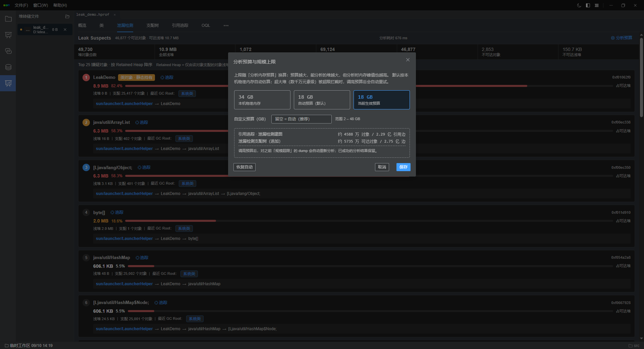Click the linked circles icon in the sidebar
Viewport: 644px width, 349px height.
[x=8, y=51]
